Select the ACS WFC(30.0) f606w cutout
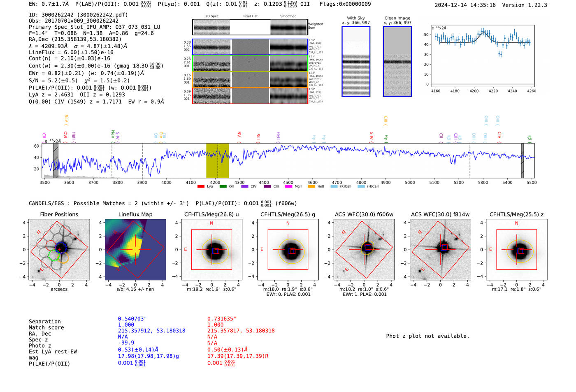The image size is (576, 392). click(364, 250)
